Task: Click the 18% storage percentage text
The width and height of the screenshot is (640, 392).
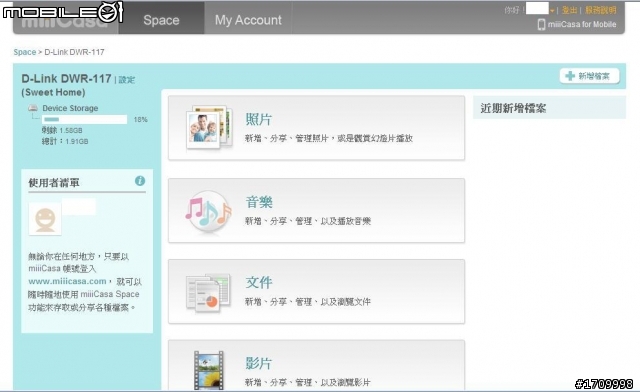Action: tap(140, 120)
